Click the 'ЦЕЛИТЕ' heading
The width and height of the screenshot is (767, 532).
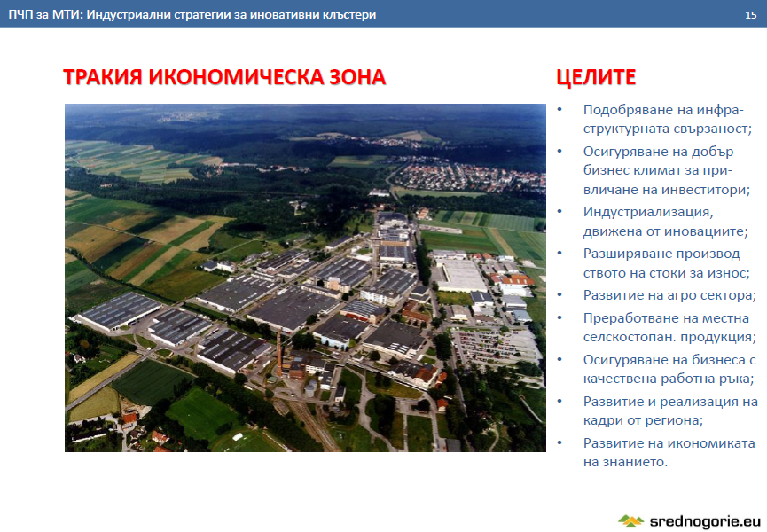tap(596, 77)
